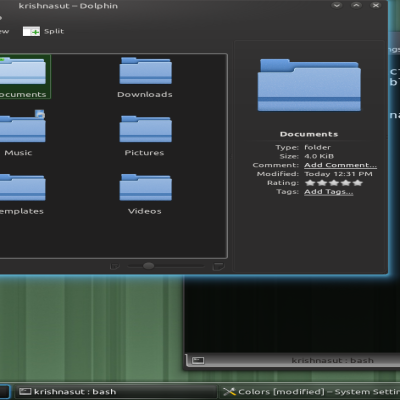Image resolution: width=400 pixels, height=400 pixels.
Task: Click the small-icons button left of zoom slider
Action: [x=114, y=266]
